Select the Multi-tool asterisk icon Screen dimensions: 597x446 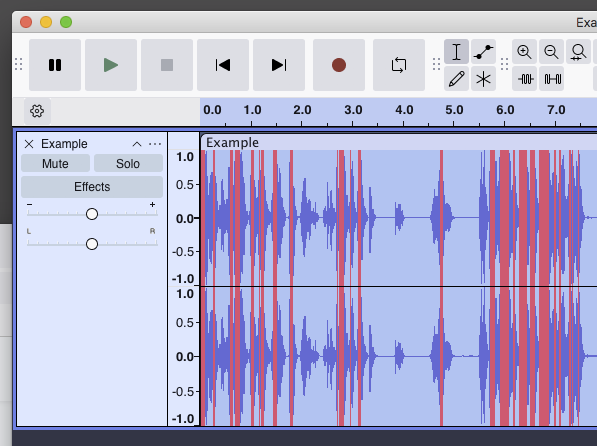point(483,78)
